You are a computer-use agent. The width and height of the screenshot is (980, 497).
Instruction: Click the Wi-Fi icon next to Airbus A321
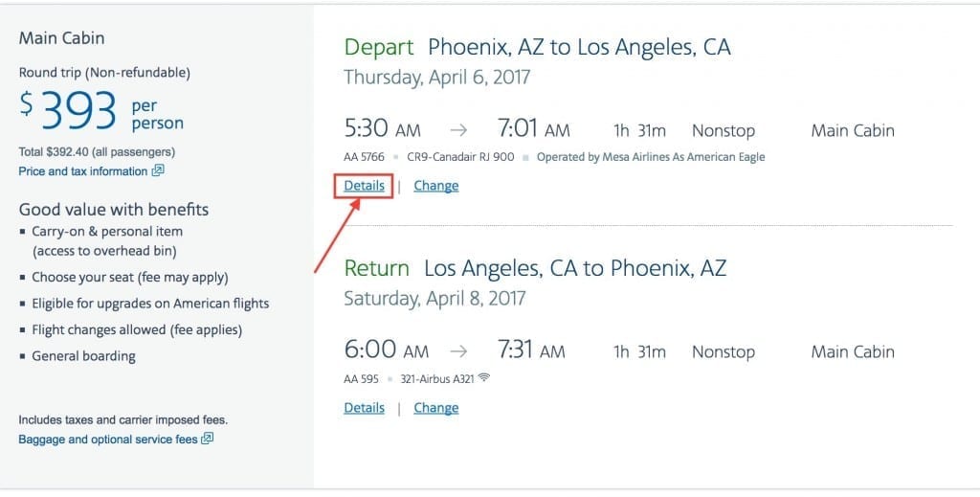[483, 377]
